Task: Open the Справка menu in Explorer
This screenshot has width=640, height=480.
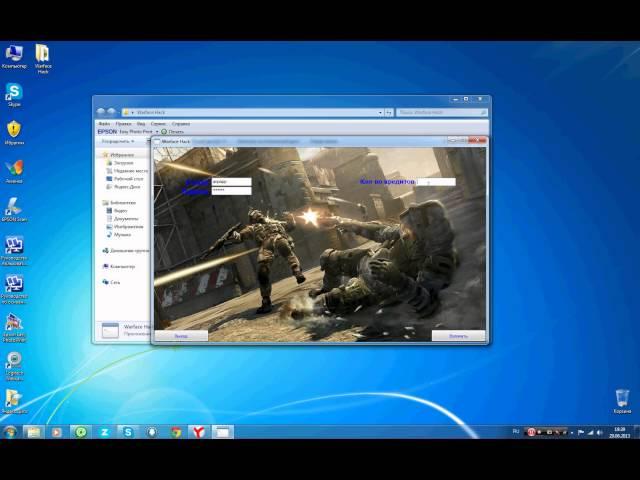Action: [x=180, y=123]
